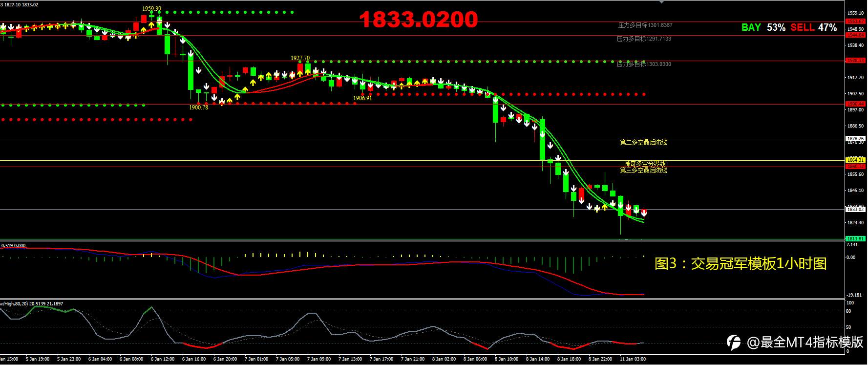Click the 1906.91 swing low label

point(363,98)
